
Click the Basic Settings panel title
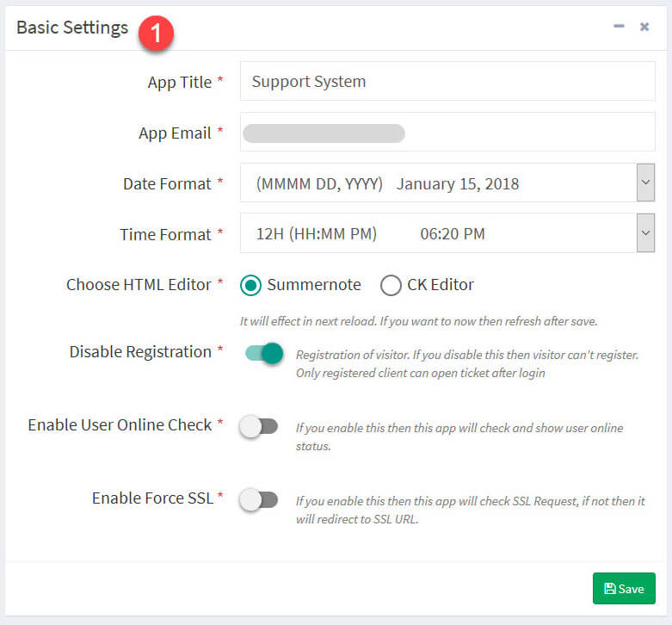72,28
